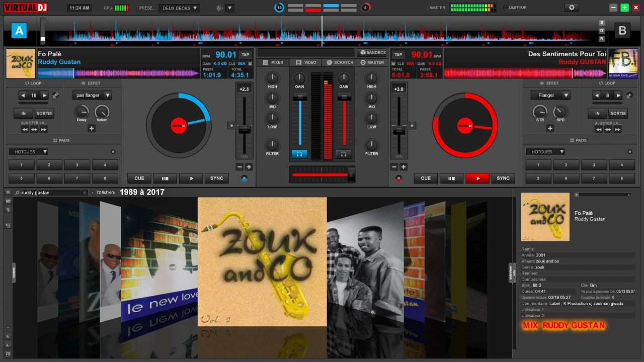The width and height of the screenshot is (644, 362).
Task: Move deck A loop forward with right arrows
Action: pos(44,129)
